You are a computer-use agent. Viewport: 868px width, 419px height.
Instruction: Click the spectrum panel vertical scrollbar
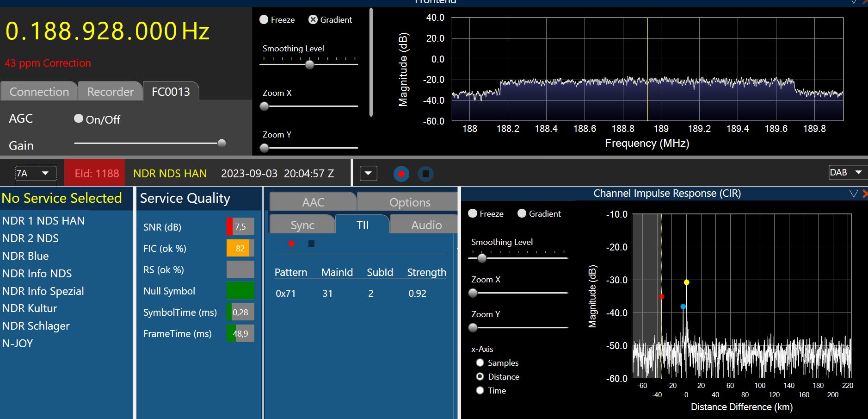coord(371,63)
